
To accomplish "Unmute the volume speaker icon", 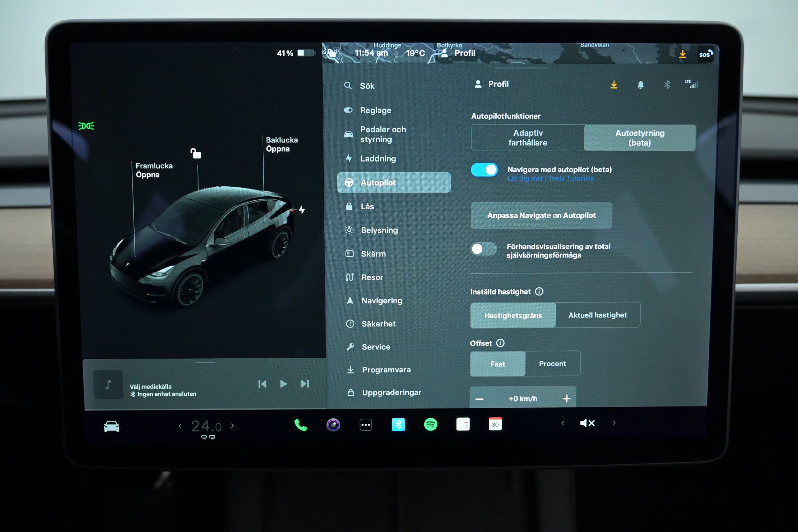I will point(587,423).
